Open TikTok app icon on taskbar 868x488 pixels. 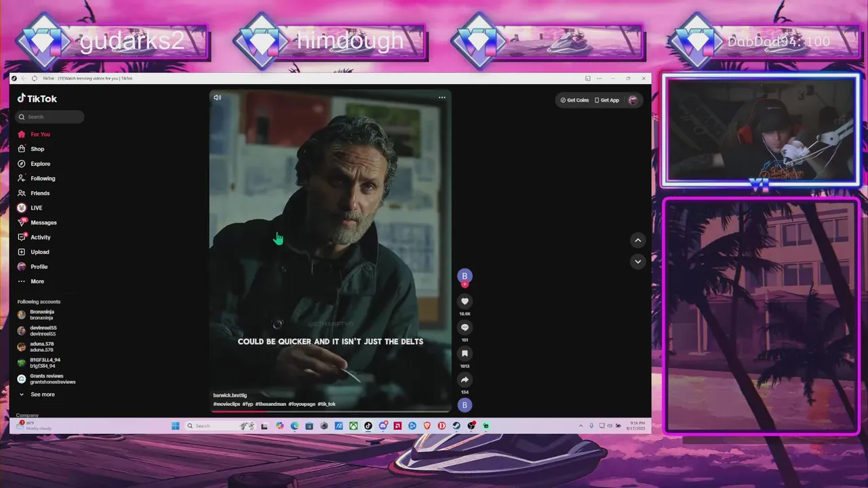click(x=368, y=426)
